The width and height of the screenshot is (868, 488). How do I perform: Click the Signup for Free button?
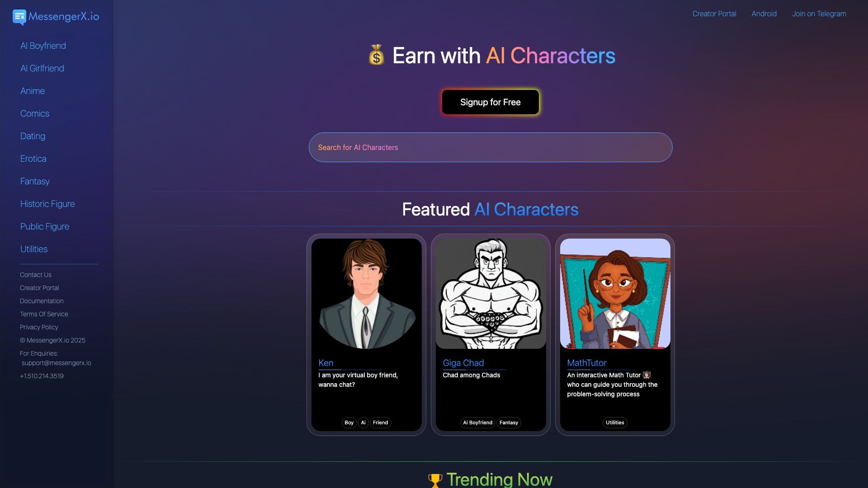491,102
